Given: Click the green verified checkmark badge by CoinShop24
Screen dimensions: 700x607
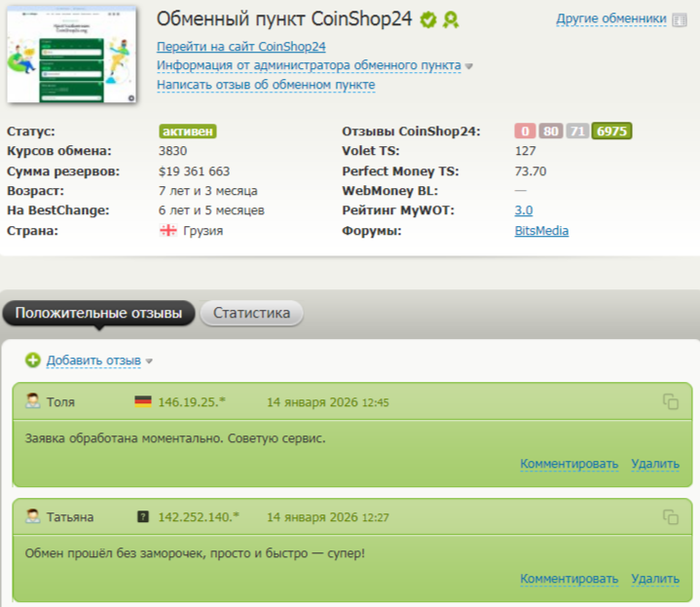Looking at the screenshot, I should [428, 19].
